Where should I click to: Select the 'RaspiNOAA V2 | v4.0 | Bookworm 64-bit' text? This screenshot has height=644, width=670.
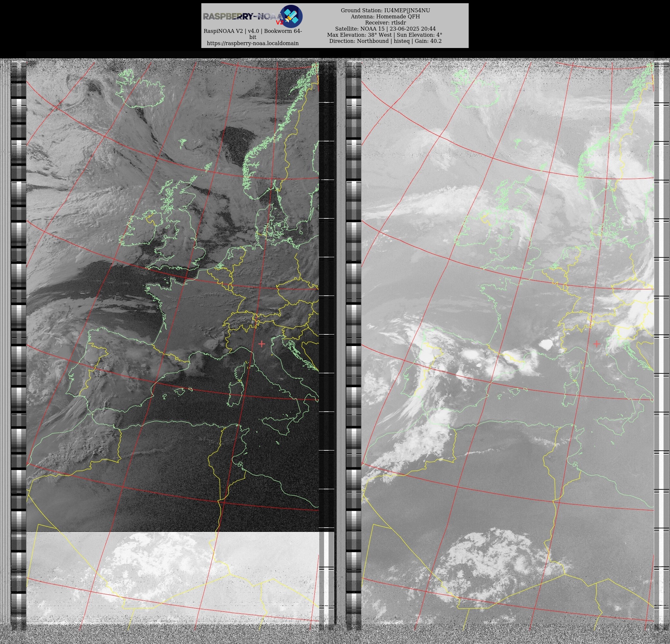tap(253, 34)
